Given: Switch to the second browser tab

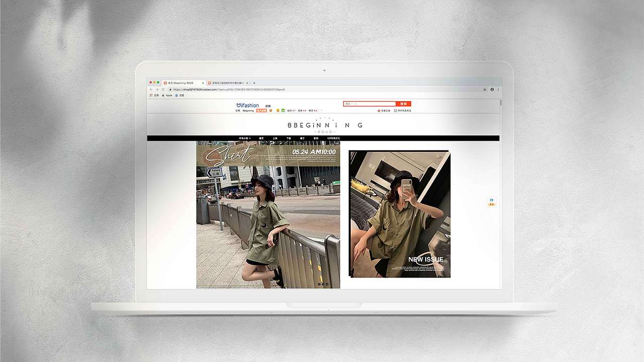Looking at the screenshot, I should 228,83.
